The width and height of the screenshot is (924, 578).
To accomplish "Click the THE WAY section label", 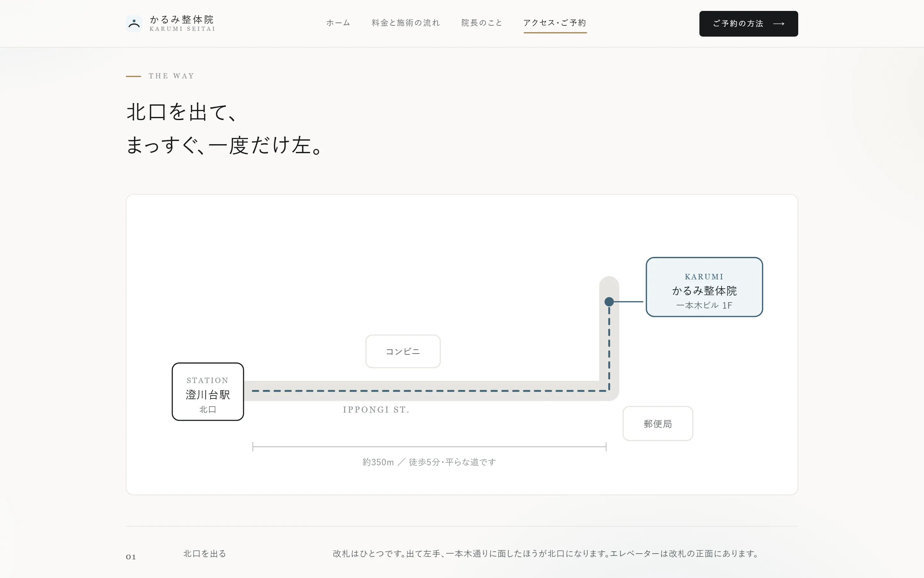I will click(x=171, y=76).
